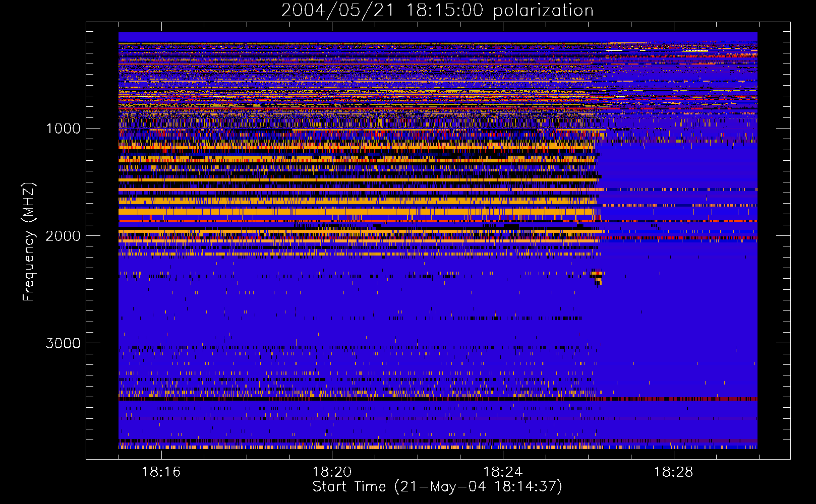The image size is (816, 504).
Task: Click the 18:24 time tick label
Action: click(503, 472)
